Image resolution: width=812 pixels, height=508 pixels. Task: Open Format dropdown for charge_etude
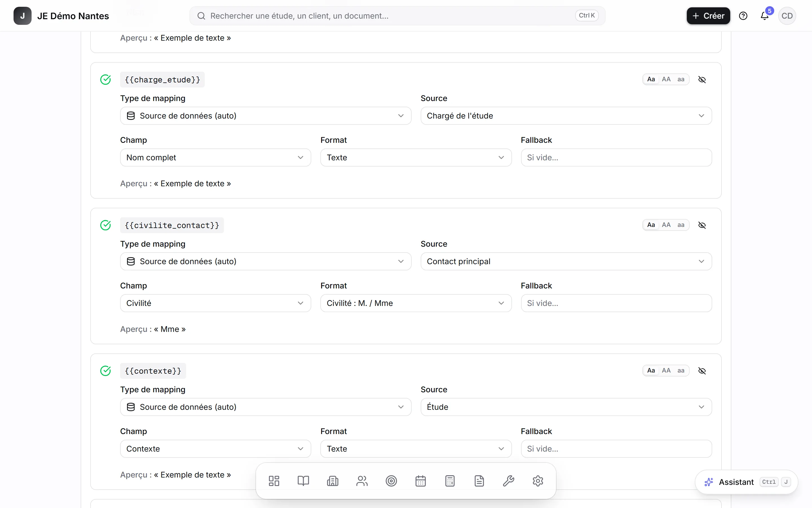pos(416,157)
